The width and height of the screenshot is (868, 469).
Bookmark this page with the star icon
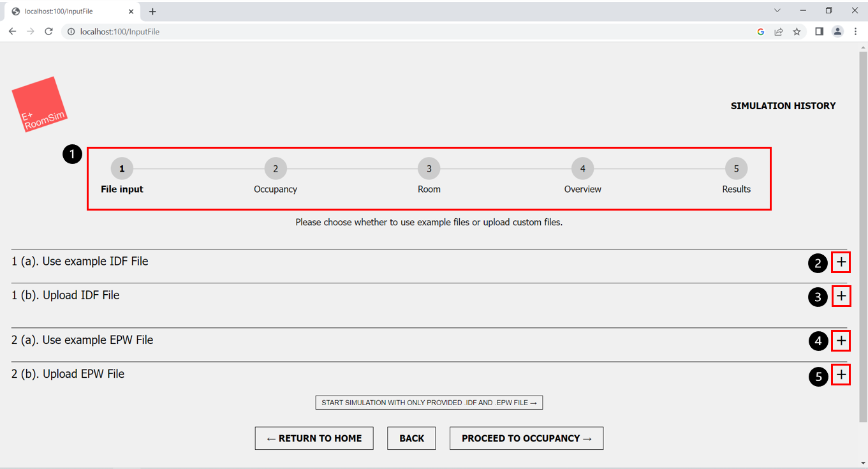point(797,31)
